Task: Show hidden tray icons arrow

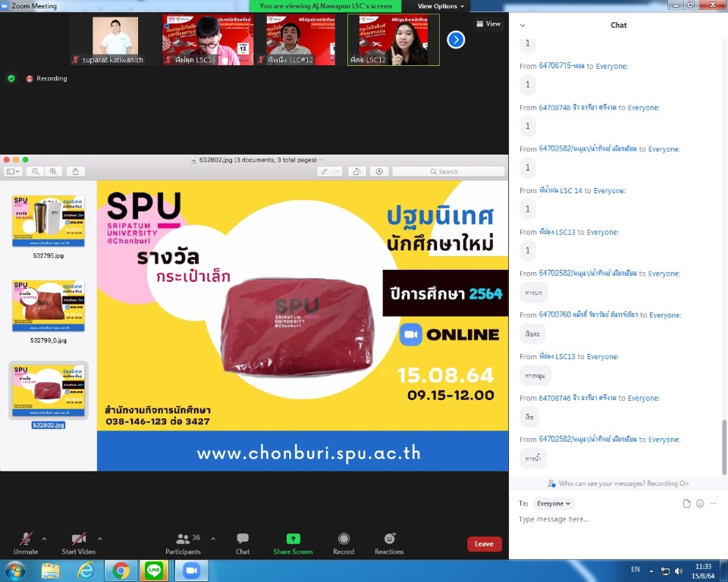Action: pyautogui.click(x=651, y=571)
